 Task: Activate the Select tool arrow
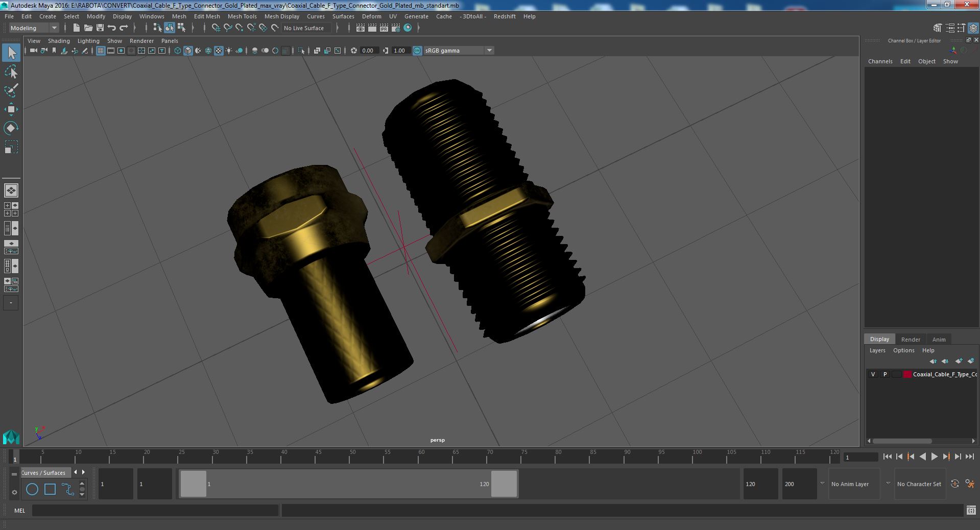pyautogui.click(x=11, y=53)
